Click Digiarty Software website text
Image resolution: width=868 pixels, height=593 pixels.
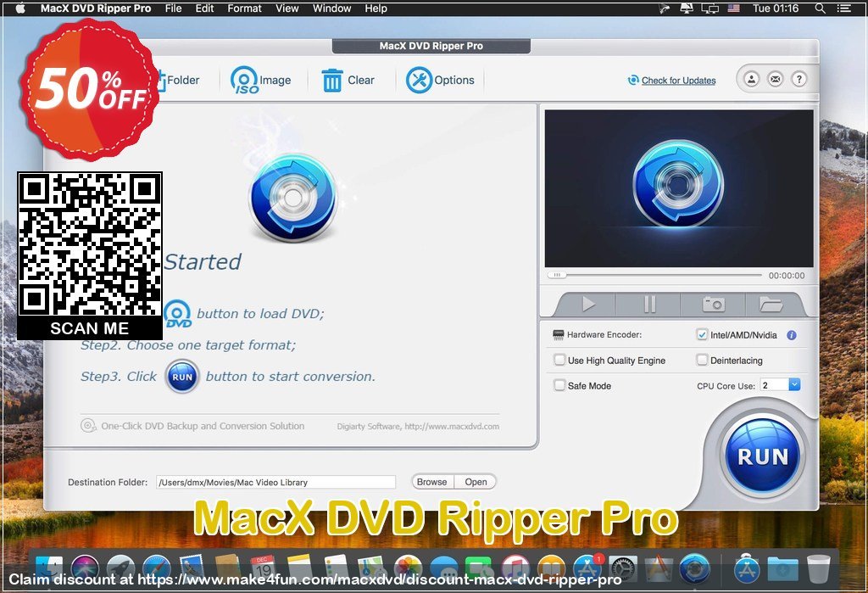pyautogui.click(x=418, y=426)
